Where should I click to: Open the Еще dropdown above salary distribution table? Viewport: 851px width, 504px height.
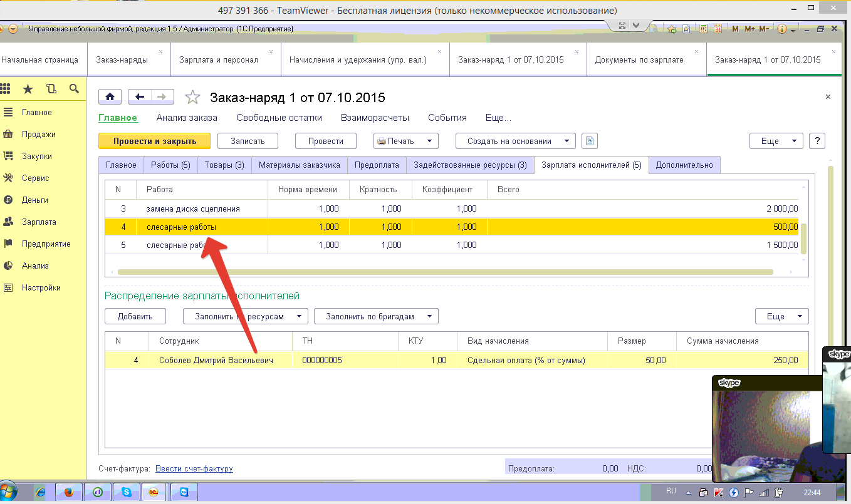(781, 316)
